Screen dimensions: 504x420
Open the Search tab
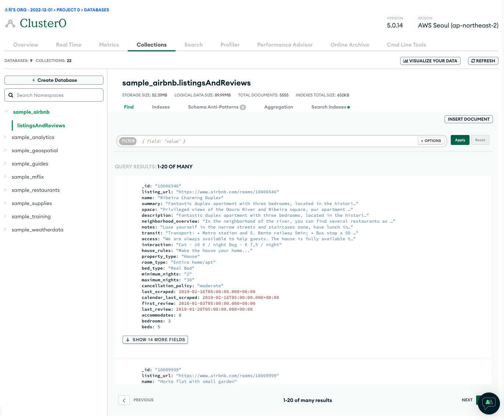(193, 45)
